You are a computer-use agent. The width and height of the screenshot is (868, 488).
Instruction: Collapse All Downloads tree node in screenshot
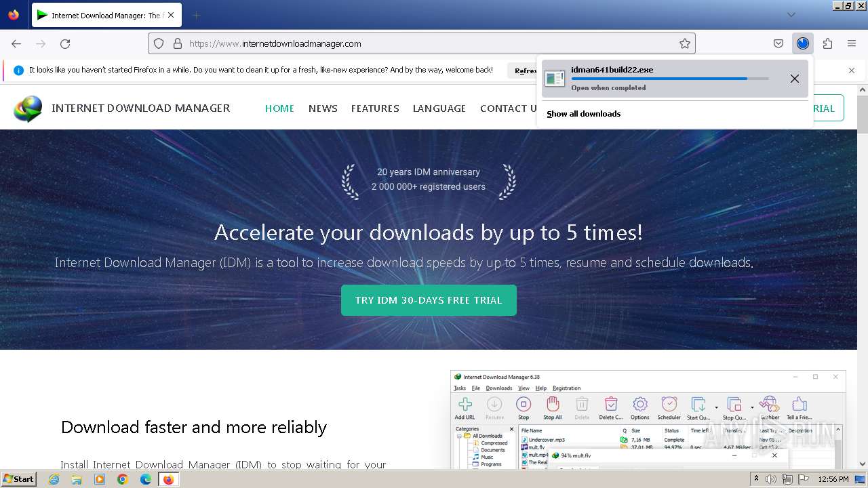(459, 436)
